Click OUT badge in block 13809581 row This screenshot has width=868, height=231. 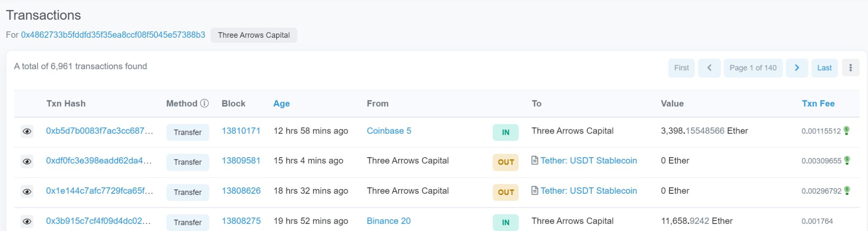pyautogui.click(x=506, y=162)
